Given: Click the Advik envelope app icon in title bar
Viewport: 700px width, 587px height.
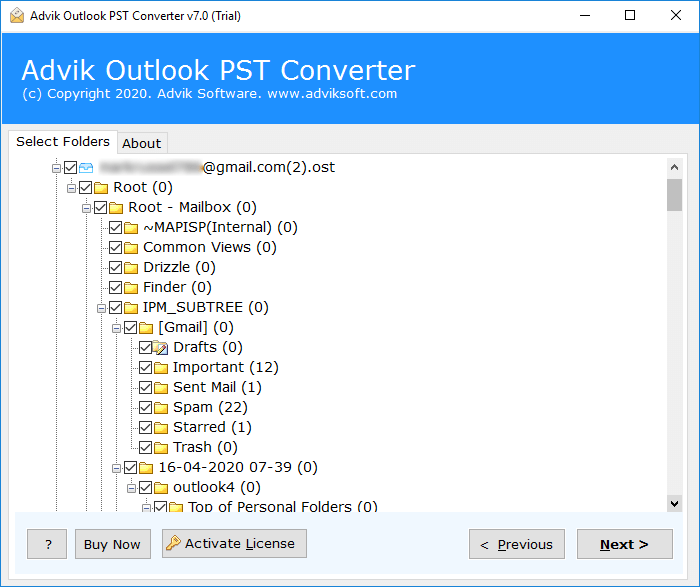Looking at the screenshot, I should (x=17, y=16).
